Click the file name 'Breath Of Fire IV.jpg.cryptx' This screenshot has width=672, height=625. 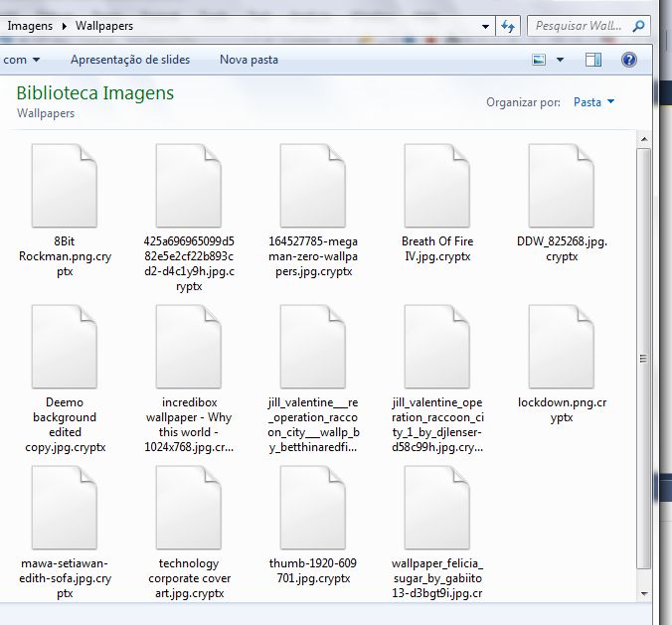[x=437, y=248]
